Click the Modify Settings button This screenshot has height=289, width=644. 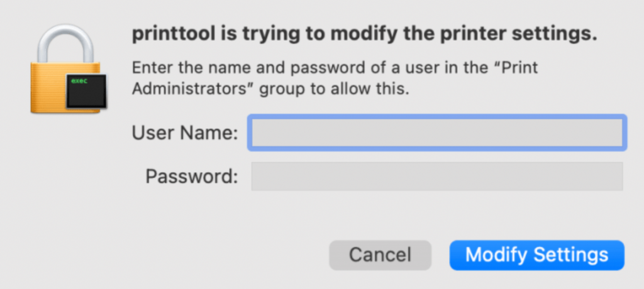coord(537,255)
